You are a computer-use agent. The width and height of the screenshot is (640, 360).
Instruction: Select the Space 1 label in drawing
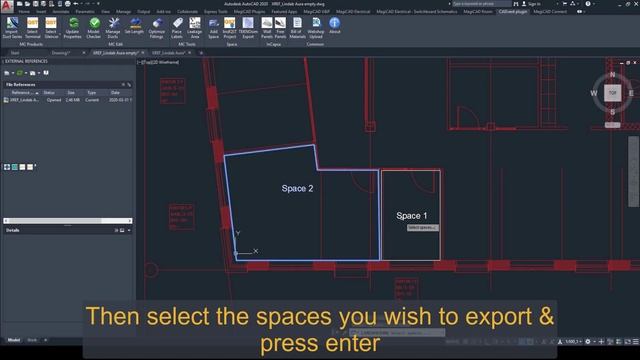click(411, 216)
